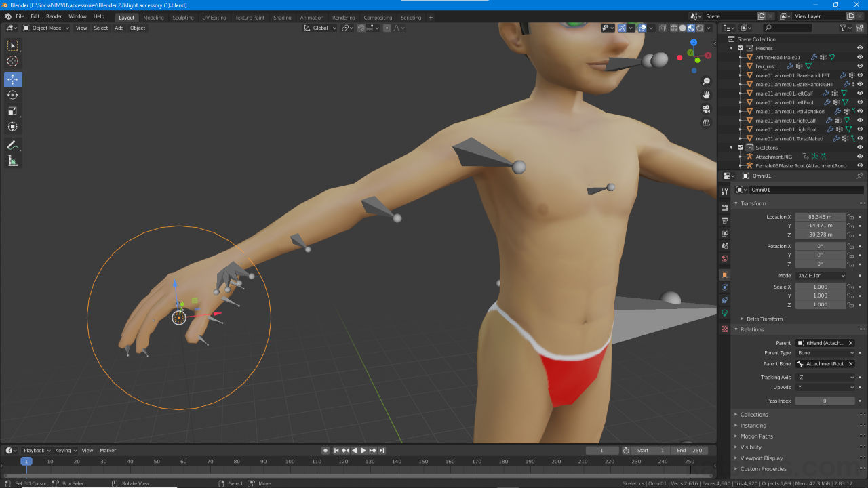Open rotation Mode XYZ Euler dropdown
Image resolution: width=868 pixels, height=488 pixels.
point(821,276)
